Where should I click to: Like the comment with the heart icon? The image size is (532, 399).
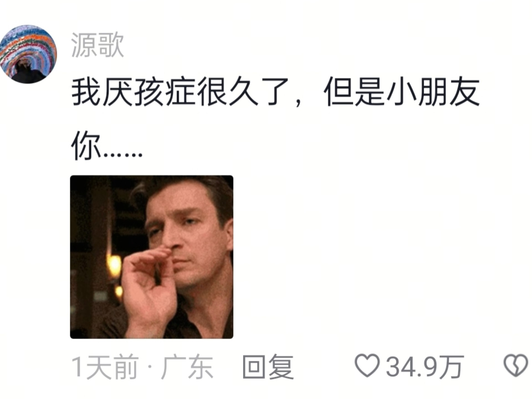coord(367,365)
